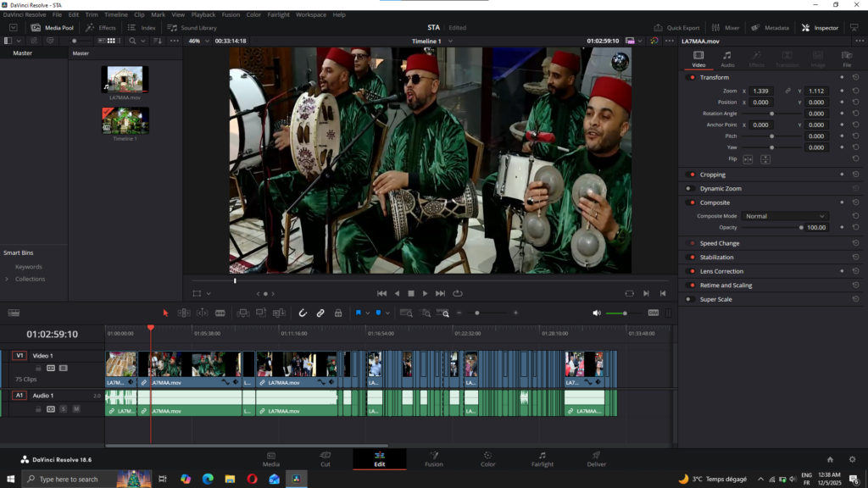Flip the clip horizontally
This screenshot has height=488, width=868.
point(748,159)
